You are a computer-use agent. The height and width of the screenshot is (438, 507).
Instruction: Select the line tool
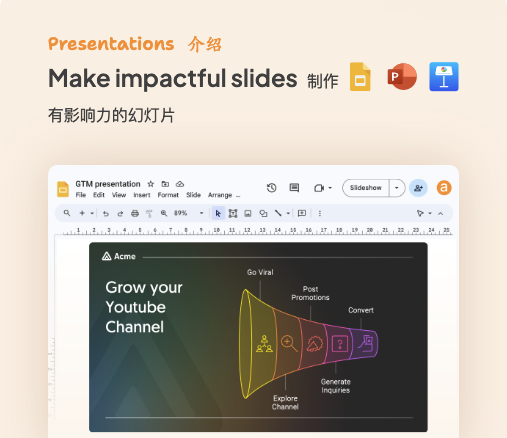278,213
